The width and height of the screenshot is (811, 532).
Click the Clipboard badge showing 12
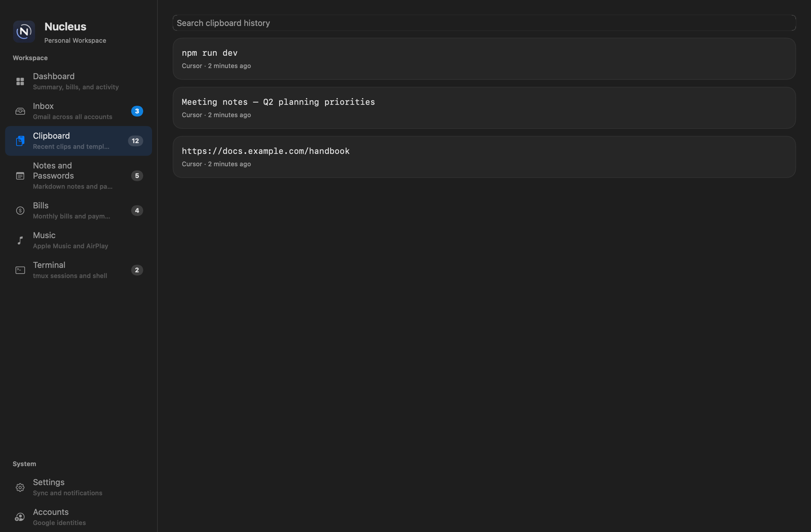135,141
